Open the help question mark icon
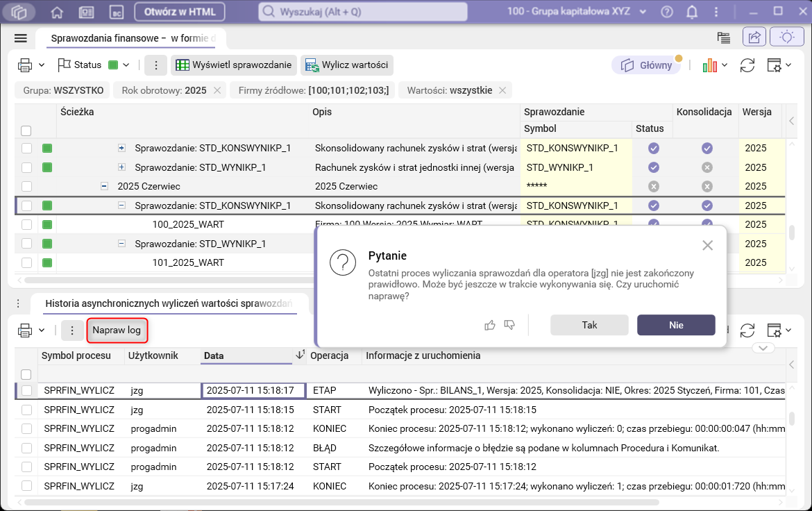This screenshot has width=812, height=511. click(x=667, y=11)
